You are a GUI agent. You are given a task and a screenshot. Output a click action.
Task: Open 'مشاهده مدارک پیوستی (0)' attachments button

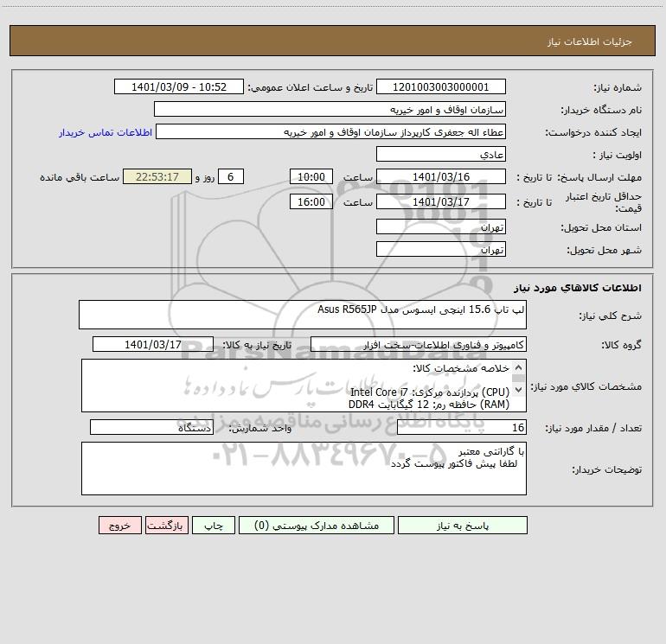coord(317,525)
